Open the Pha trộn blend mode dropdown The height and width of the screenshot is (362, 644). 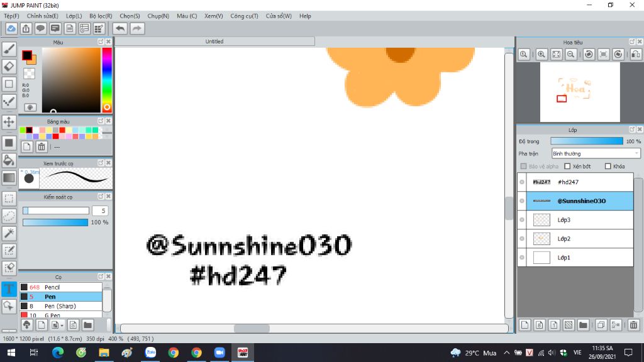pos(596,153)
